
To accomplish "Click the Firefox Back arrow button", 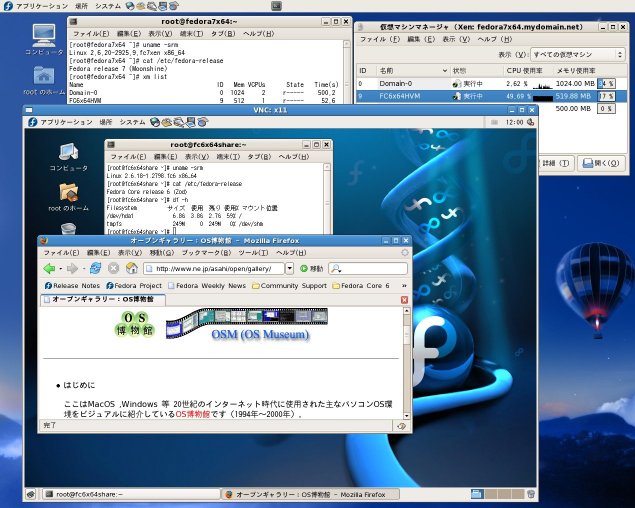I will 49,268.
